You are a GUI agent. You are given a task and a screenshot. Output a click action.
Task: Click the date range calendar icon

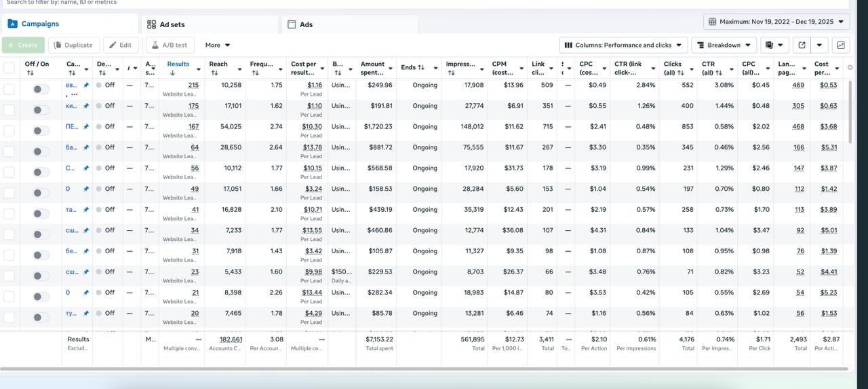coord(712,22)
